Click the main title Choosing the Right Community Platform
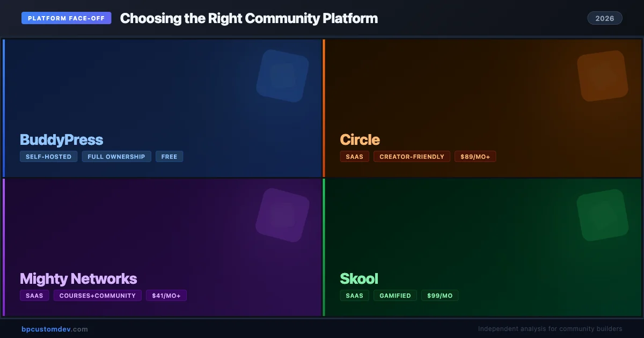Screen dimensions: 644x338 [248, 18]
